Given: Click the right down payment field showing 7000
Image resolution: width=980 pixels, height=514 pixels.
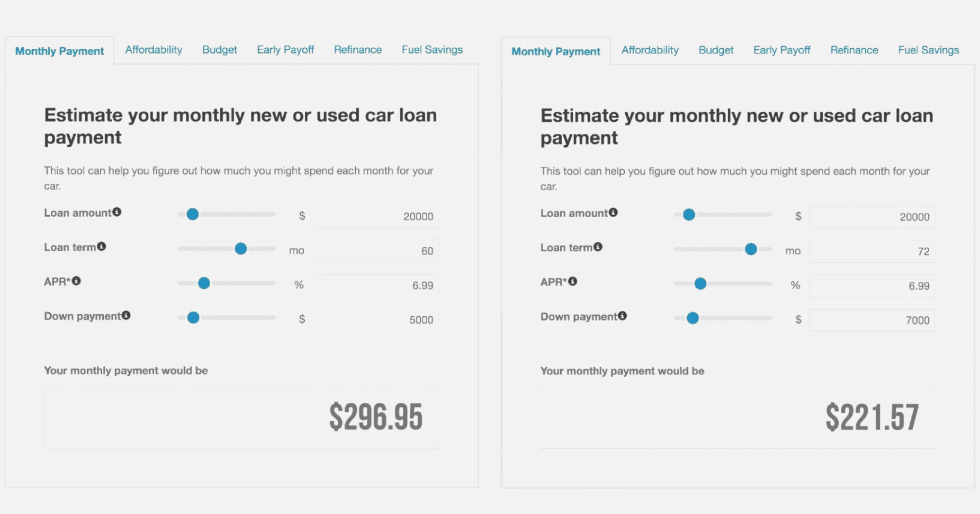Looking at the screenshot, I should tap(872, 320).
